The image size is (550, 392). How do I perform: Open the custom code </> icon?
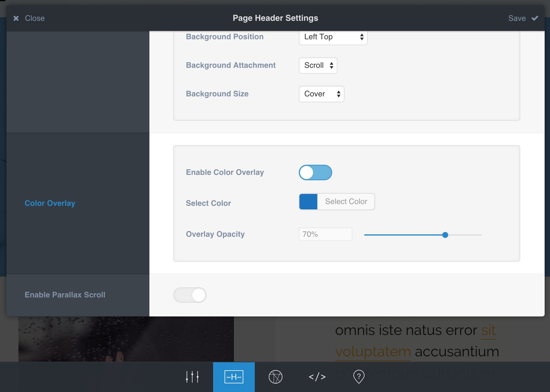coord(317,377)
